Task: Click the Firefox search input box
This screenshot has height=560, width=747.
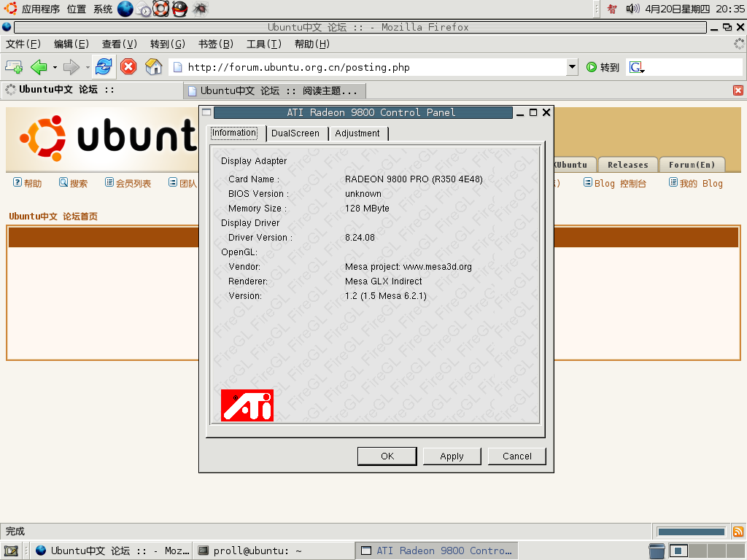Action: click(x=694, y=67)
